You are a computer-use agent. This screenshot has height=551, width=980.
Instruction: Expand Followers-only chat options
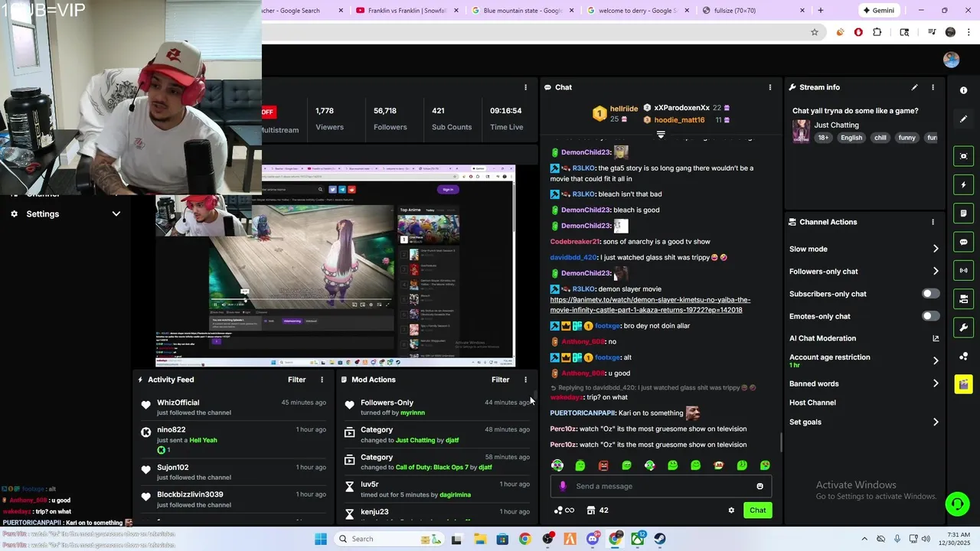click(936, 271)
